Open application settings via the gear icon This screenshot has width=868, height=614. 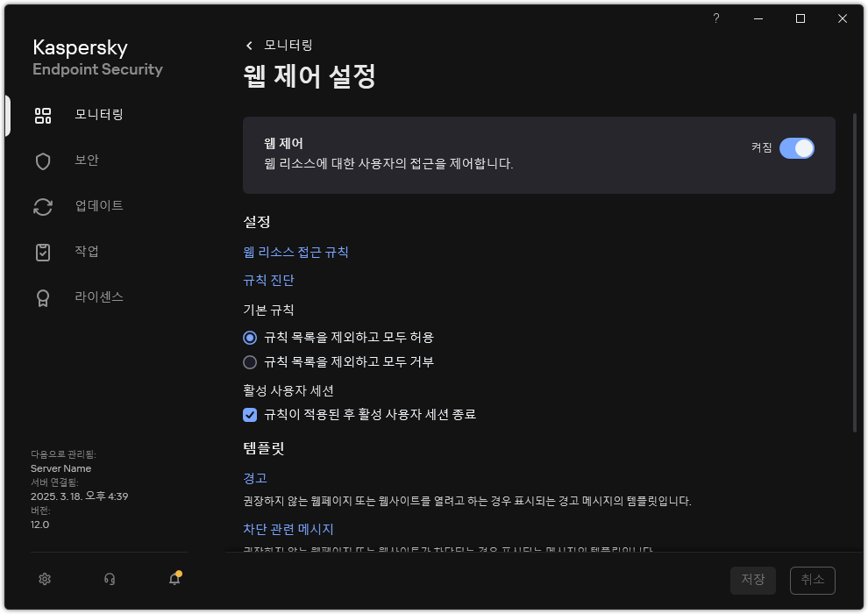pyautogui.click(x=44, y=580)
